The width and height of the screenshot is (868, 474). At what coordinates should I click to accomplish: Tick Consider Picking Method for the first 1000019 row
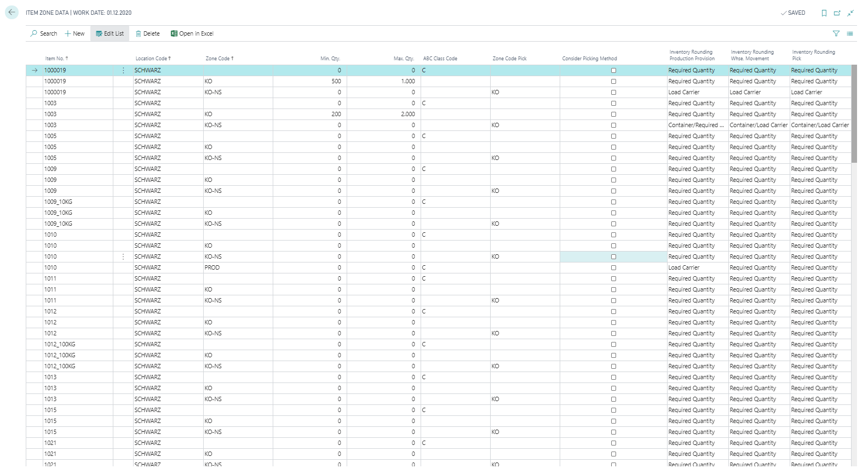click(x=613, y=70)
